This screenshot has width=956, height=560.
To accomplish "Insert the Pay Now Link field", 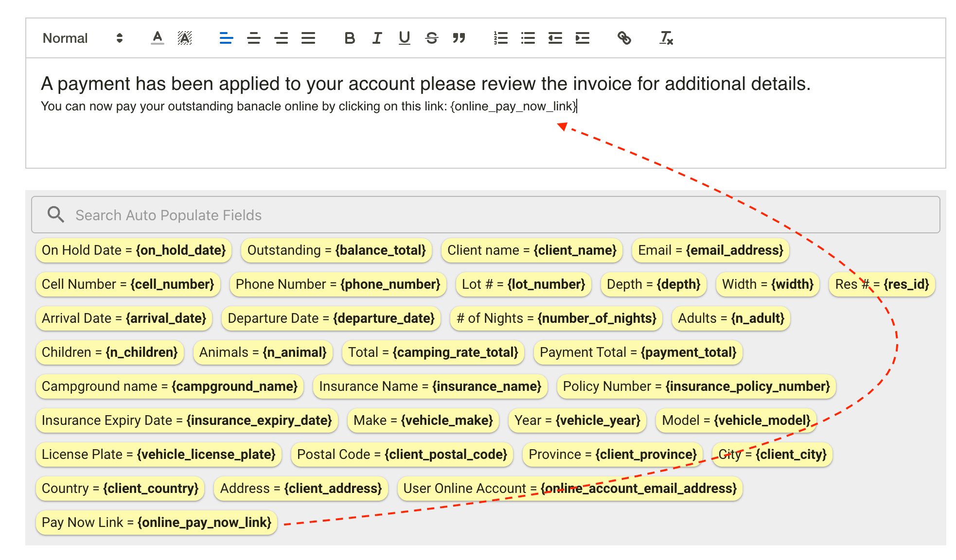I will pyautogui.click(x=157, y=523).
